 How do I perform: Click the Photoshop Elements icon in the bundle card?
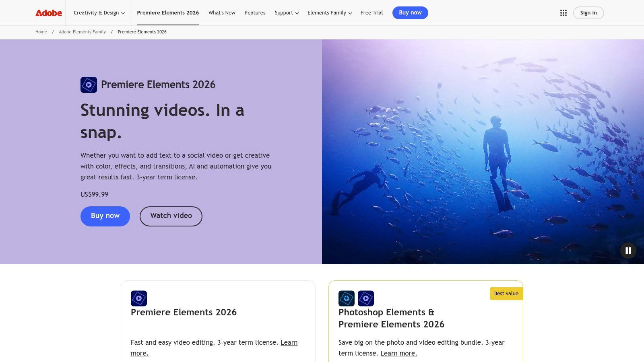tap(347, 298)
